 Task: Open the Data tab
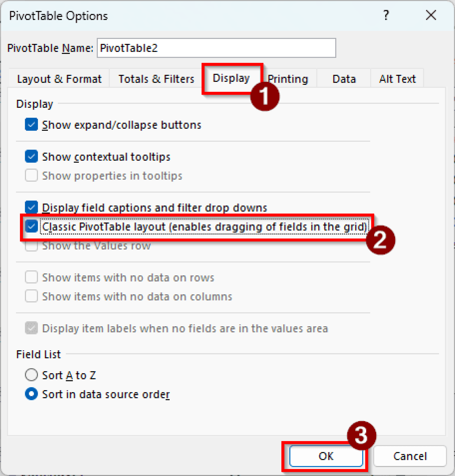click(344, 79)
